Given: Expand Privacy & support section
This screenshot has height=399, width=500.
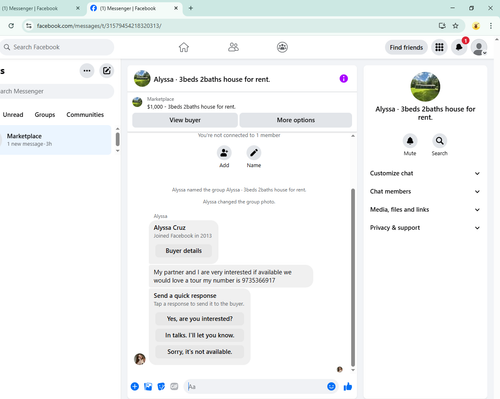Looking at the screenshot, I should [x=425, y=228].
